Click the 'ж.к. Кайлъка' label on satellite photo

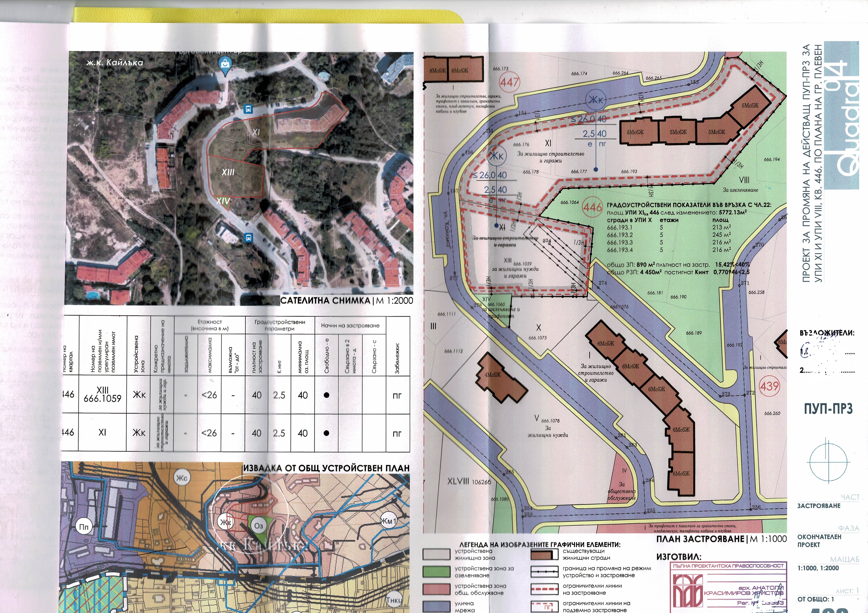(115, 62)
